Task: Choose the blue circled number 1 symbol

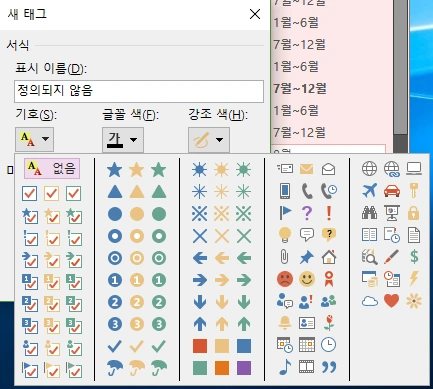Action: point(115,280)
